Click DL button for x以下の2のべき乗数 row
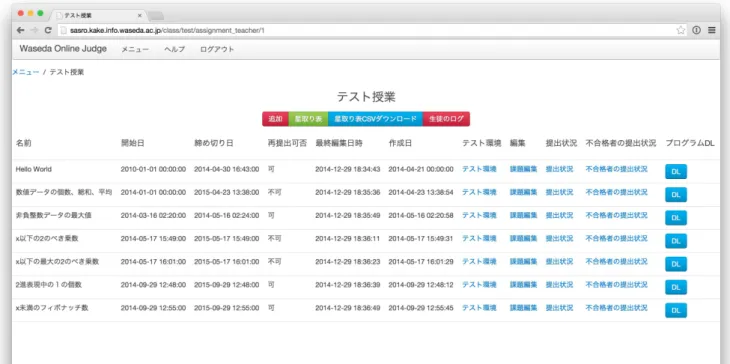The width and height of the screenshot is (730, 364). click(676, 241)
